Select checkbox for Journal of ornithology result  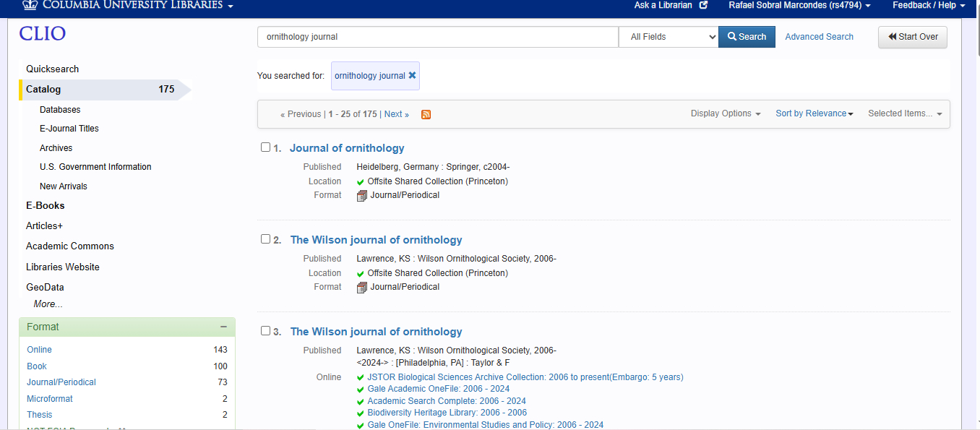click(265, 147)
